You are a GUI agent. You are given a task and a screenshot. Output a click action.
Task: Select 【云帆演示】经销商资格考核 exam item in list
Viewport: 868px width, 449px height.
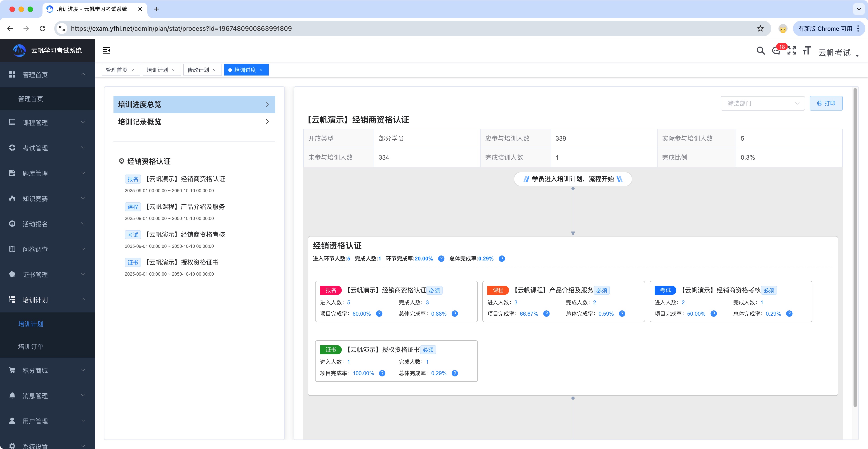pyautogui.click(x=185, y=235)
